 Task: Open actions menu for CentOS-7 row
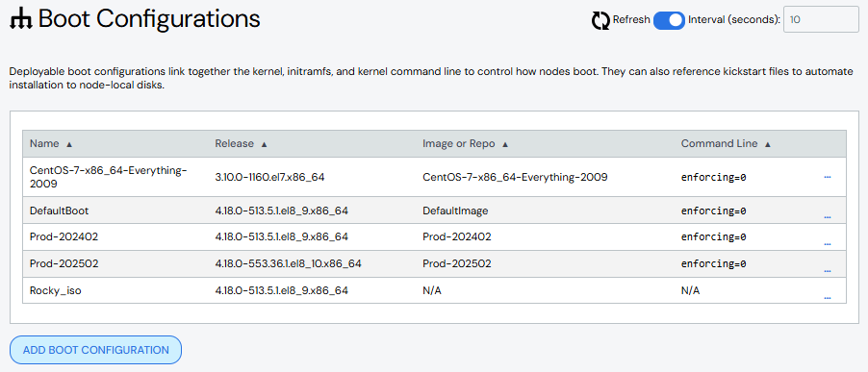click(x=828, y=177)
